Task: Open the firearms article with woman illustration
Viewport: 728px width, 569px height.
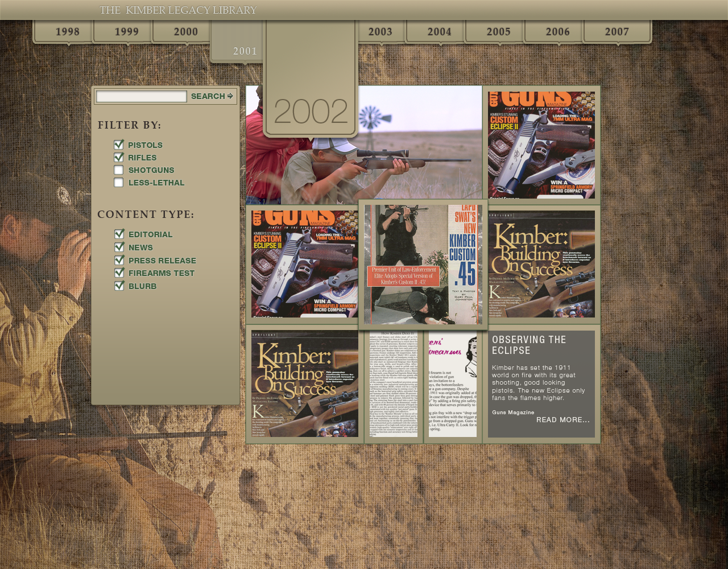Action: tap(453, 384)
